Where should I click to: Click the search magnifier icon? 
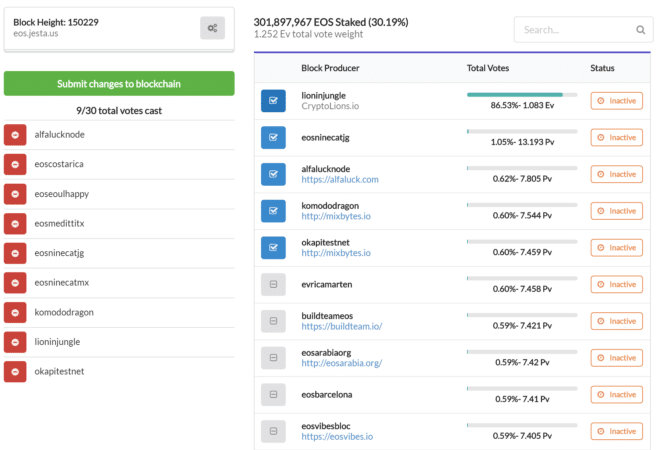[x=641, y=30]
